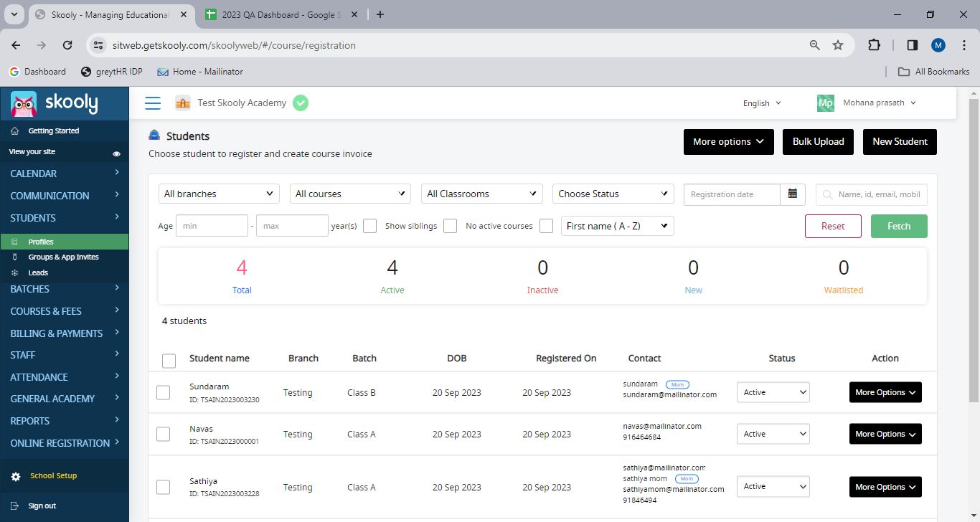Open the browser extensions puzzle icon
Viewport: 980px width, 522px height.
point(874,45)
